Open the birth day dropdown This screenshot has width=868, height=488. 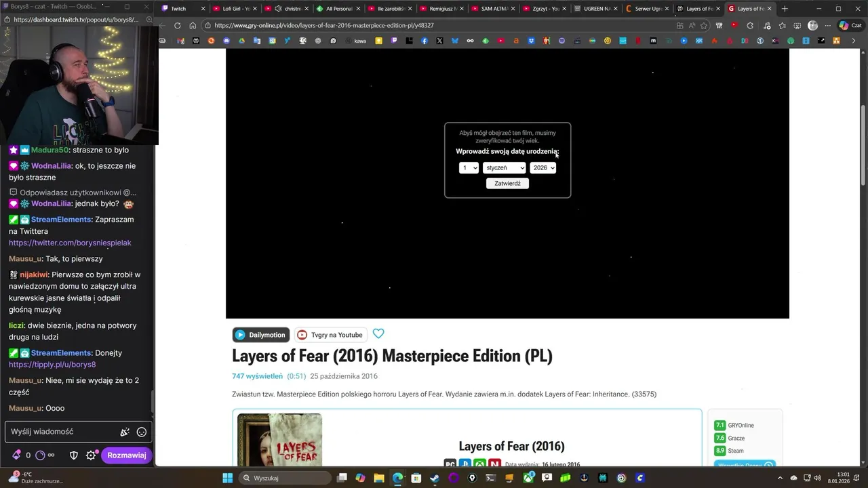pyautogui.click(x=469, y=167)
